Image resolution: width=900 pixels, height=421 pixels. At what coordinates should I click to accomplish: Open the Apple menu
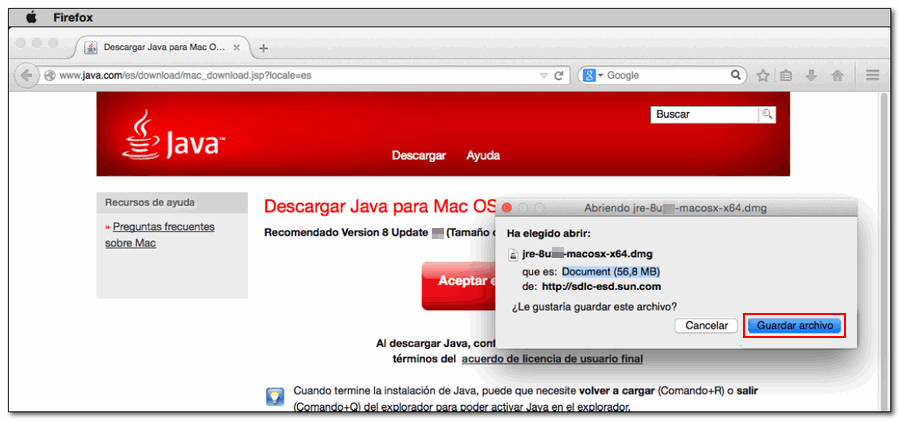point(31,17)
